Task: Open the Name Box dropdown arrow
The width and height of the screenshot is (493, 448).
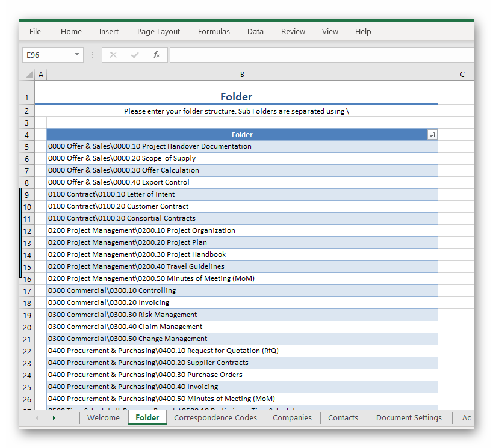Action: [x=78, y=54]
